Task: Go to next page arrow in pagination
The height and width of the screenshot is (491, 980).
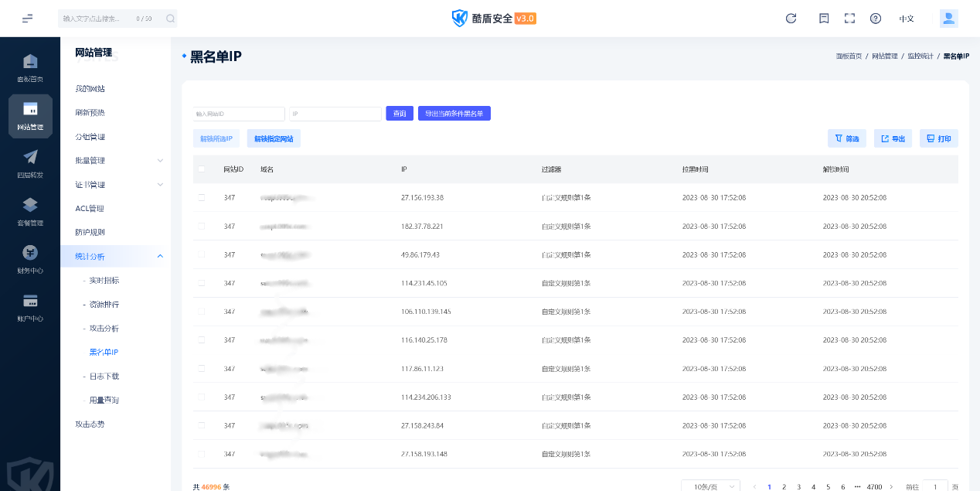Action: tap(891, 487)
